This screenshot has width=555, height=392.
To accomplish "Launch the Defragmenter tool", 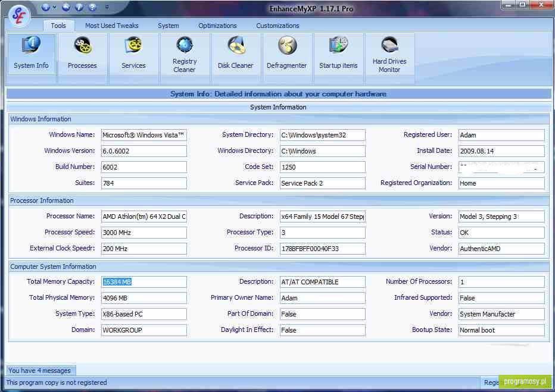I will click(x=286, y=54).
